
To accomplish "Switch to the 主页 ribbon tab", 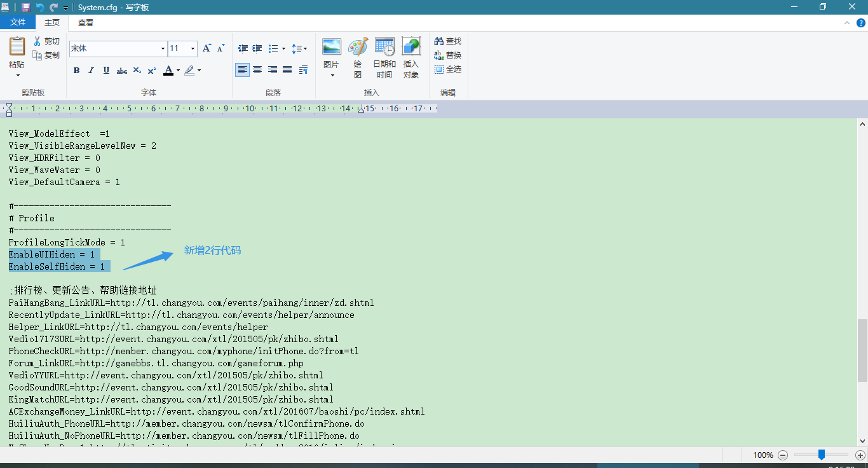I will point(52,22).
